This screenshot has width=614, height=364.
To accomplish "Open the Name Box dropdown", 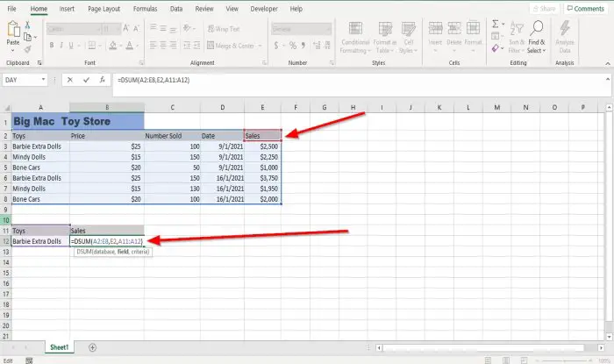I will (43, 80).
